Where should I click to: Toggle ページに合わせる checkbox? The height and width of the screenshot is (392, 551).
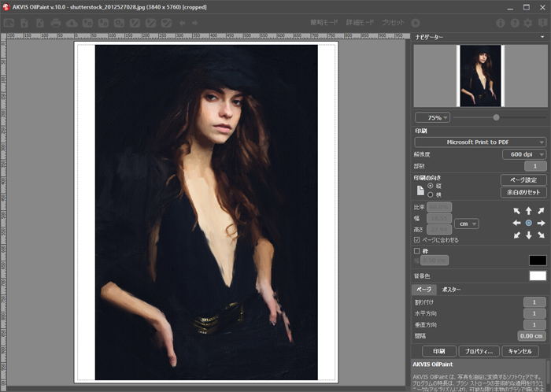coord(416,240)
